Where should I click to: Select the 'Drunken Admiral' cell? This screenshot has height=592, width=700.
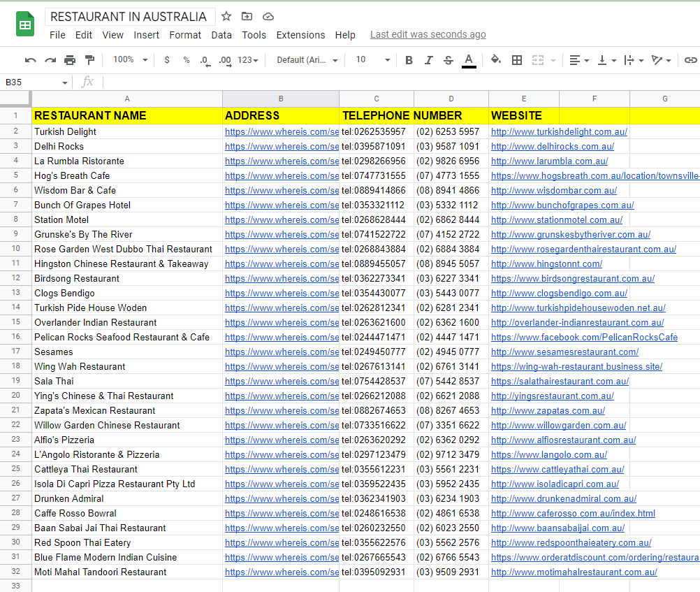(x=127, y=498)
